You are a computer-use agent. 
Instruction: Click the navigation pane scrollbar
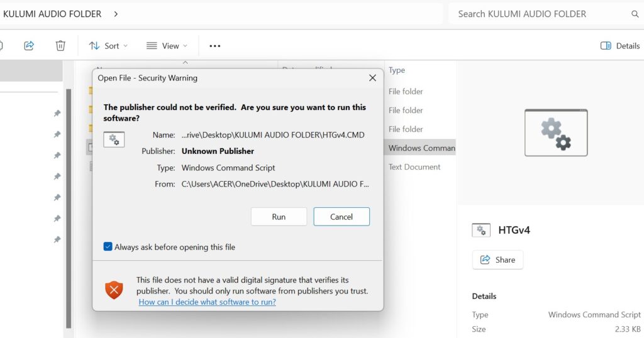69,209
